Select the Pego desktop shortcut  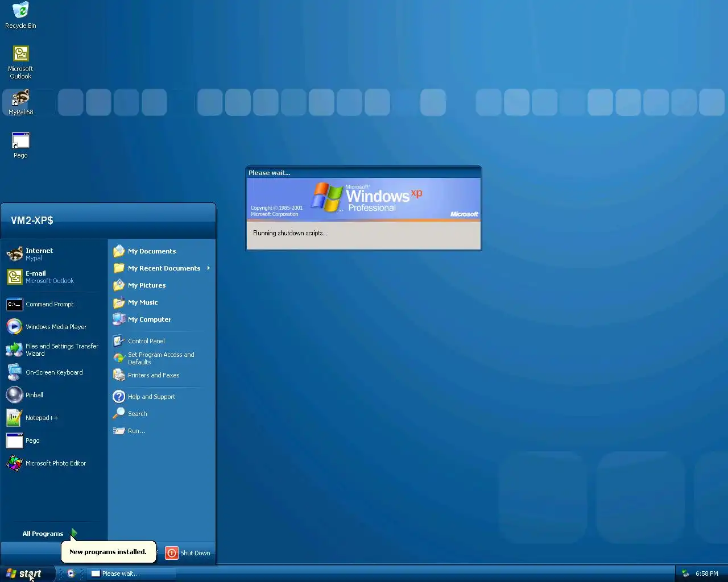tap(20, 145)
